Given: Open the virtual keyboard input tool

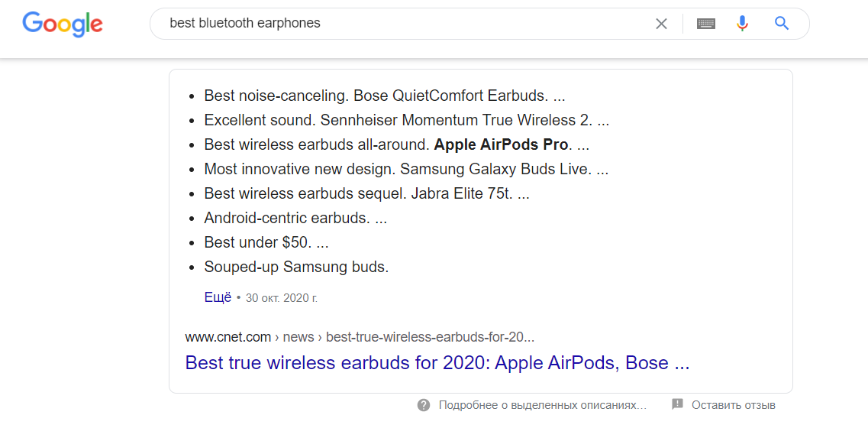Looking at the screenshot, I should click(x=706, y=24).
